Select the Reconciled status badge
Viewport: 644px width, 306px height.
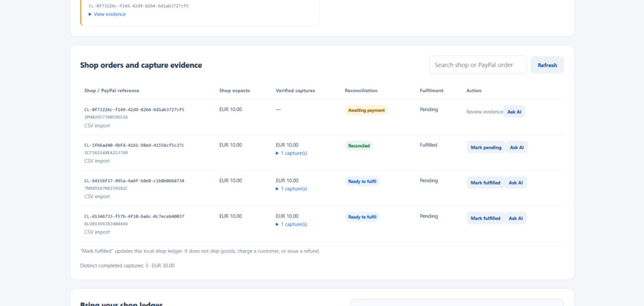pyautogui.click(x=359, y=146)
